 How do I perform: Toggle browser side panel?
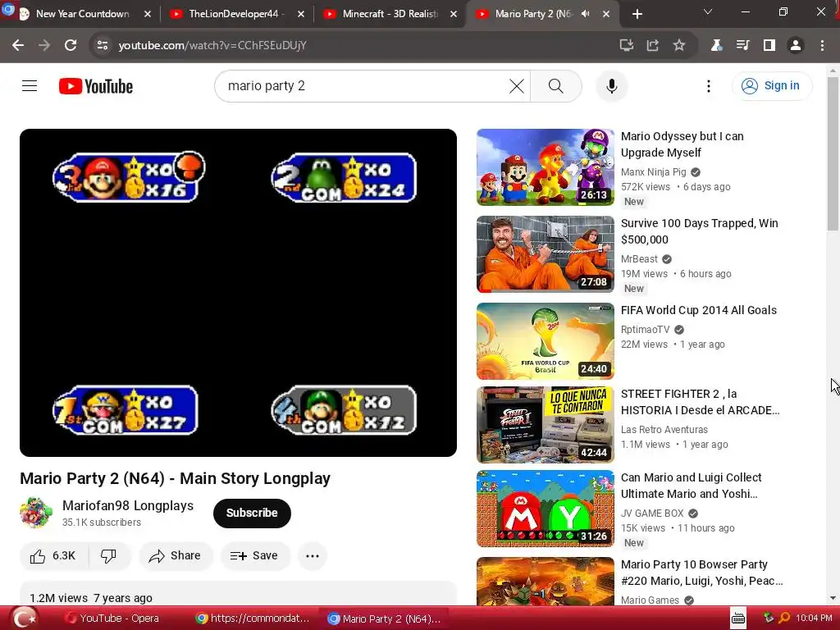click(x=769, y=46)
